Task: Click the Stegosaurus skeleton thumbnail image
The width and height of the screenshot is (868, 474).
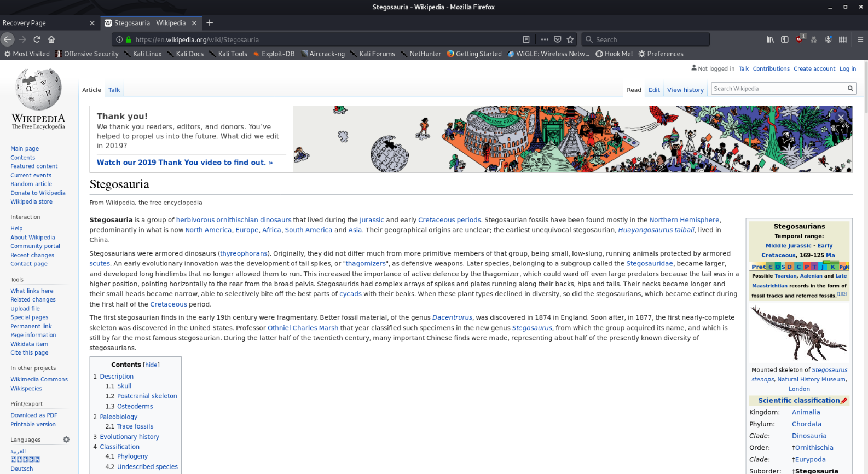Action: [x=799, y=333]
